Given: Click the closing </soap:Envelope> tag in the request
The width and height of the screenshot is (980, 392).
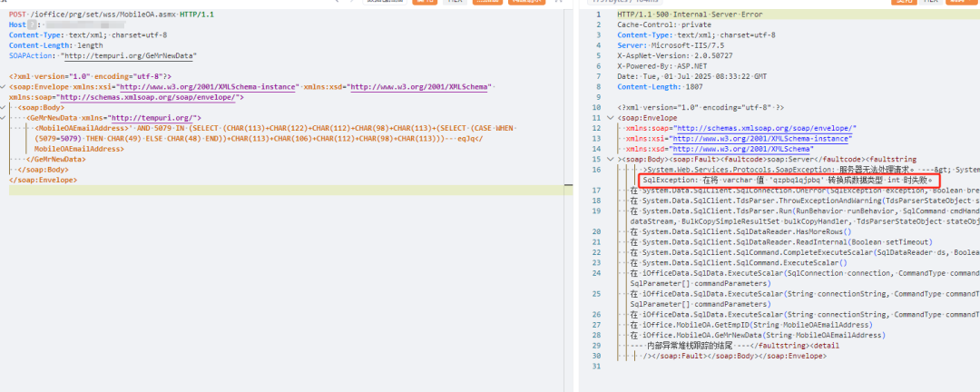Looking at the screenshot, I should coord(44,180).
